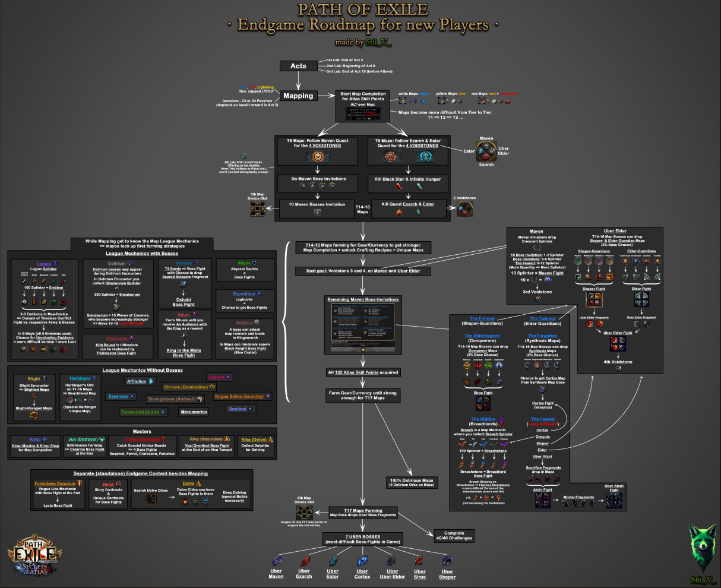
Task: Click the Ritual spider icon above King in the Mists
Action: tap(183, 337)
